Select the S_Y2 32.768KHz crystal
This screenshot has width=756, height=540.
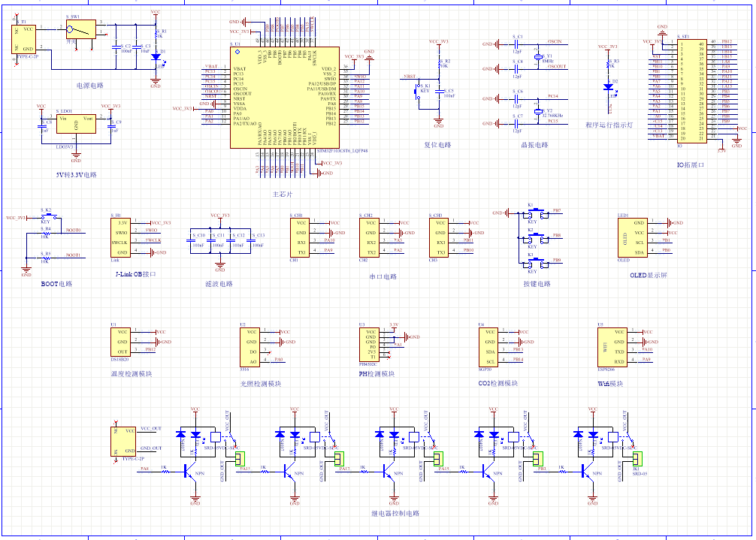tap(539, 112)
